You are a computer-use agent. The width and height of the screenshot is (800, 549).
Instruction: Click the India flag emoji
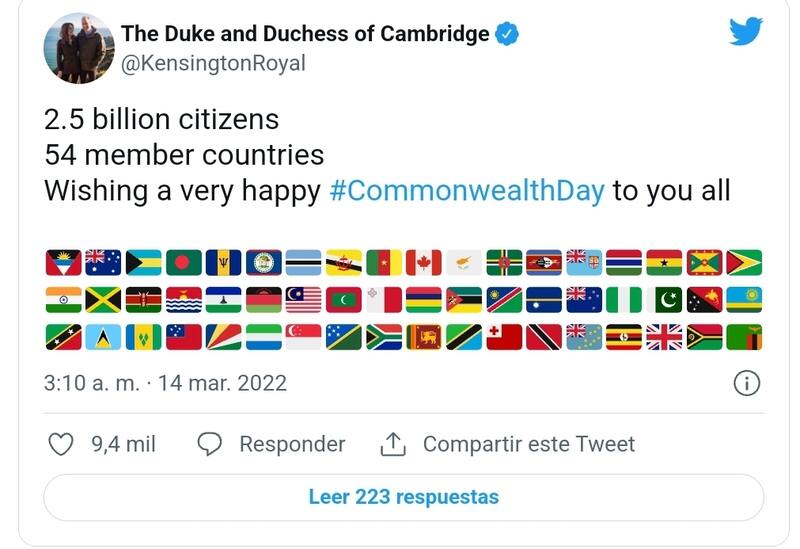[63, 300]
